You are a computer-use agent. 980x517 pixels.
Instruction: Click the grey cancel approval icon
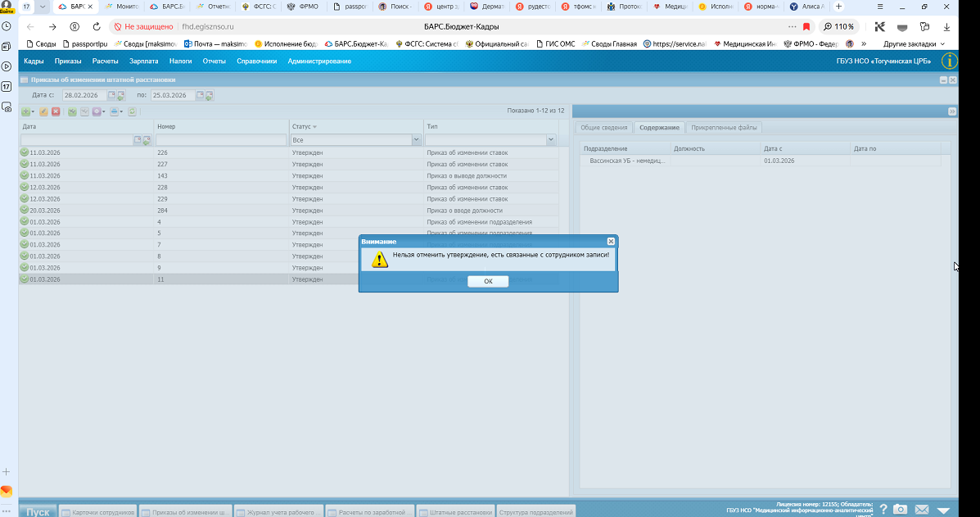(84, 112)
